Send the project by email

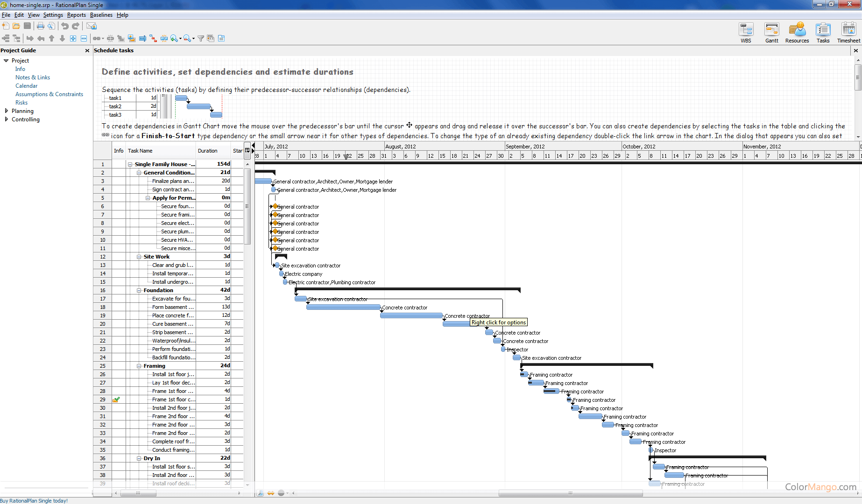point(92,26)
